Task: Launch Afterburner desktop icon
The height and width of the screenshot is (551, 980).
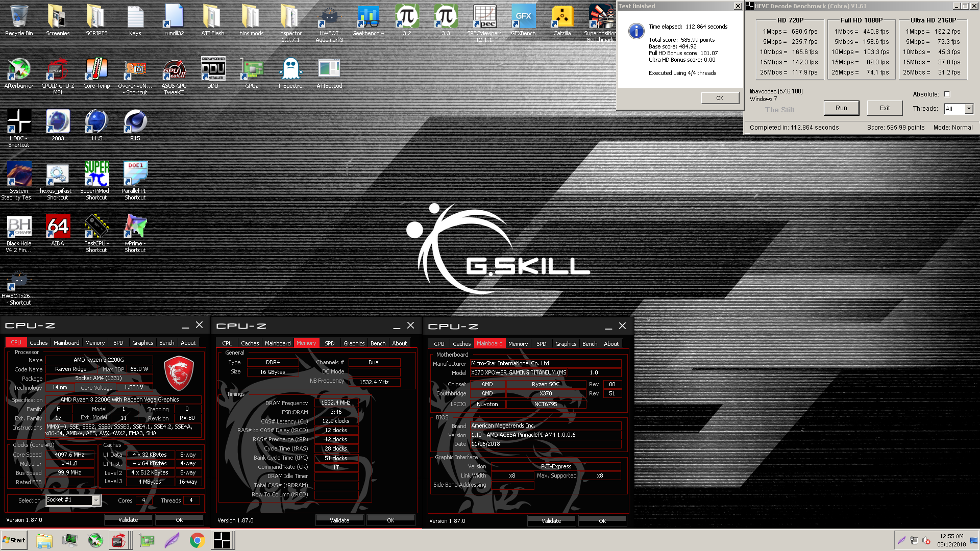Action: point(19,73)
